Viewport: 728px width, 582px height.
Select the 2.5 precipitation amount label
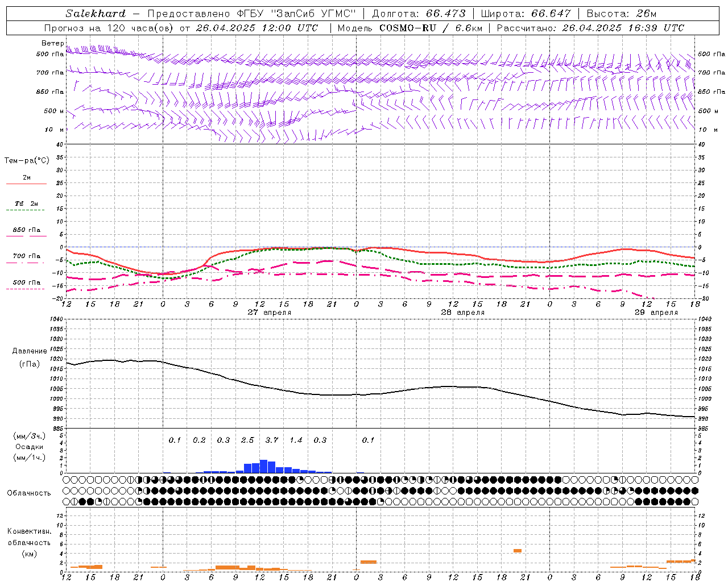pos(247,440)
